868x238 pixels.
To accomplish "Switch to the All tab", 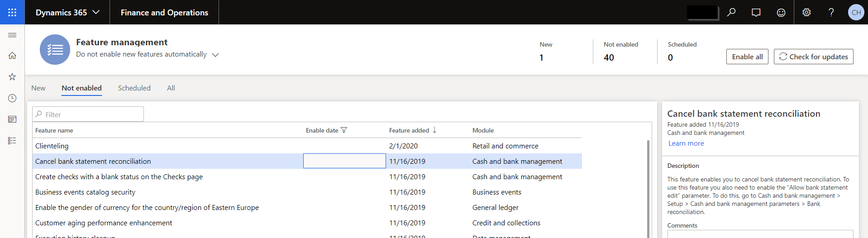I will point(171,88).
